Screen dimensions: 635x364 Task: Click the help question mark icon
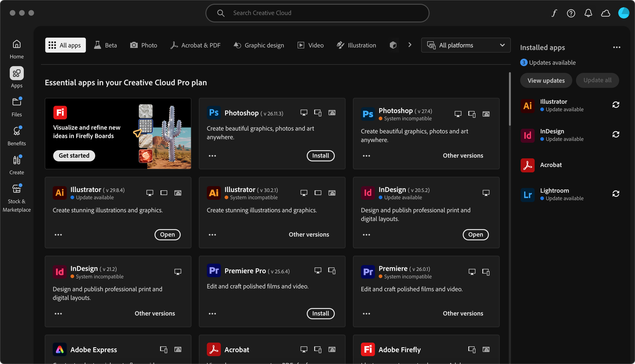point(571,13)
